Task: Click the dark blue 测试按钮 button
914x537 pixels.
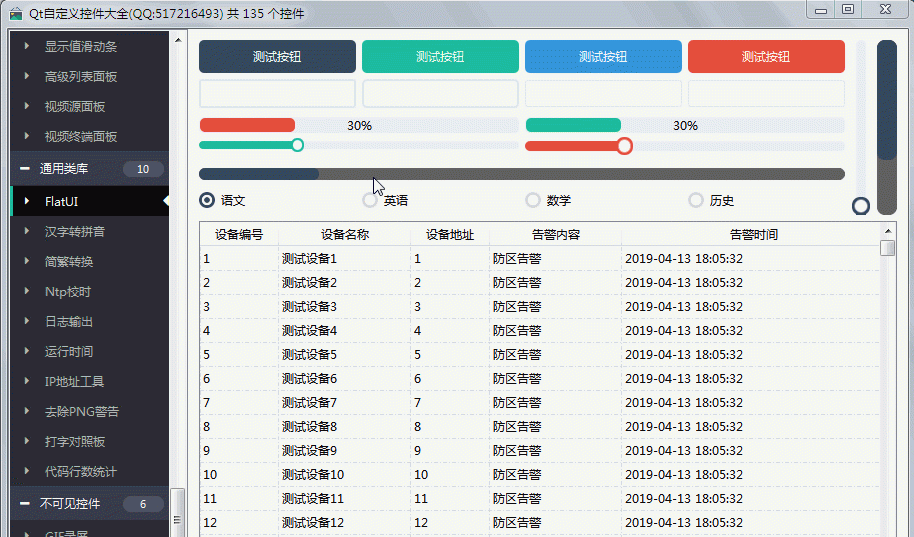Action: [x=277, y=57]
